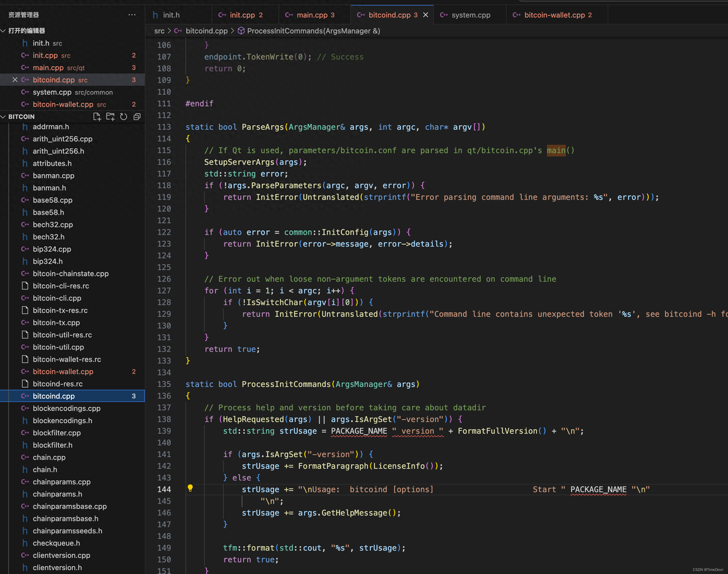
Task: Select bitcoin-cli.cpp in the file tree
Action: [x=57, y=298]
